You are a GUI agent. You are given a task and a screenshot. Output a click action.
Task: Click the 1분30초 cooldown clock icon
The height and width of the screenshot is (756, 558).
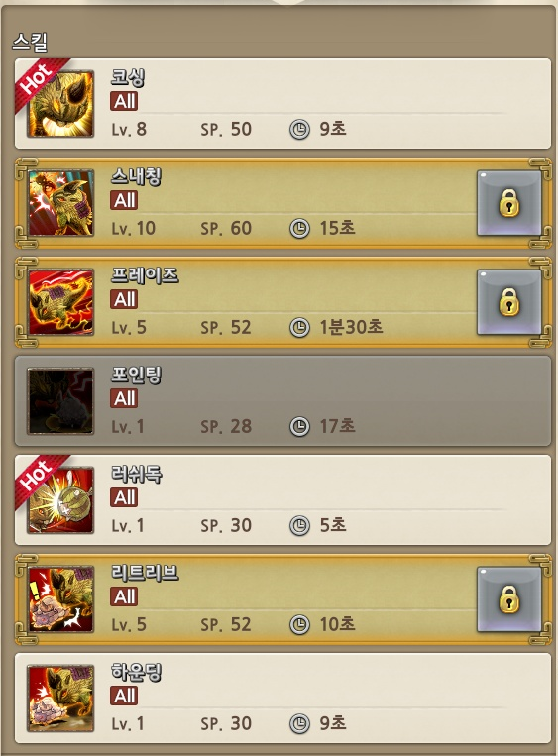(299, 327)
